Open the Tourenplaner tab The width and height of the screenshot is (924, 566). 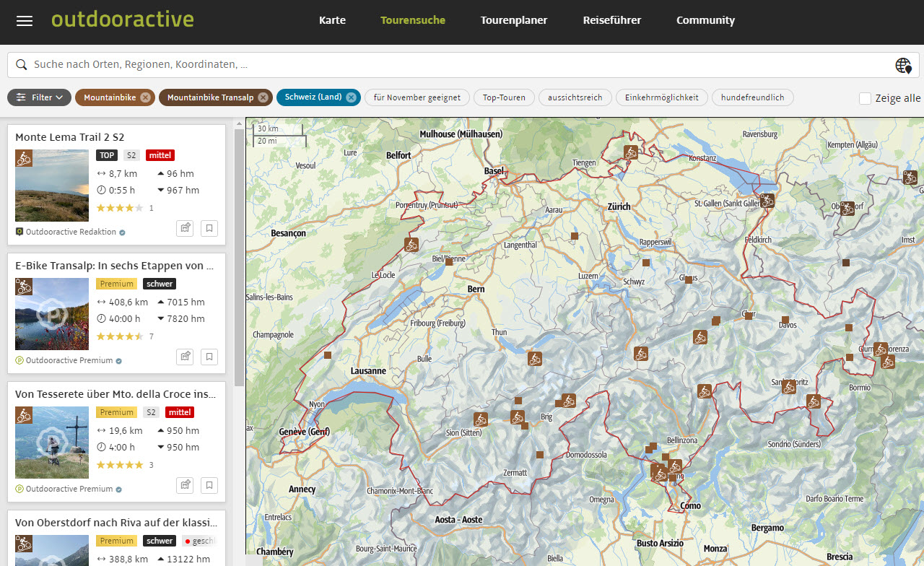(x=514, y=20)
